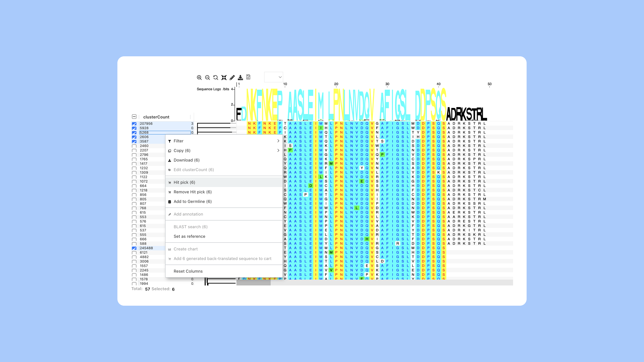Click the cluster count value 537
Screen dimensions: 644x362
tap(143, 230)
